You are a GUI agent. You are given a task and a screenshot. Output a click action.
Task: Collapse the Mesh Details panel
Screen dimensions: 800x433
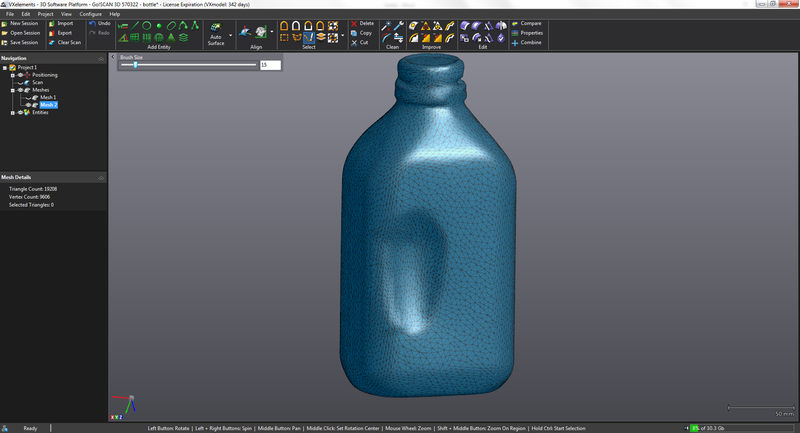pyautogui.click(x=101, y=177)
